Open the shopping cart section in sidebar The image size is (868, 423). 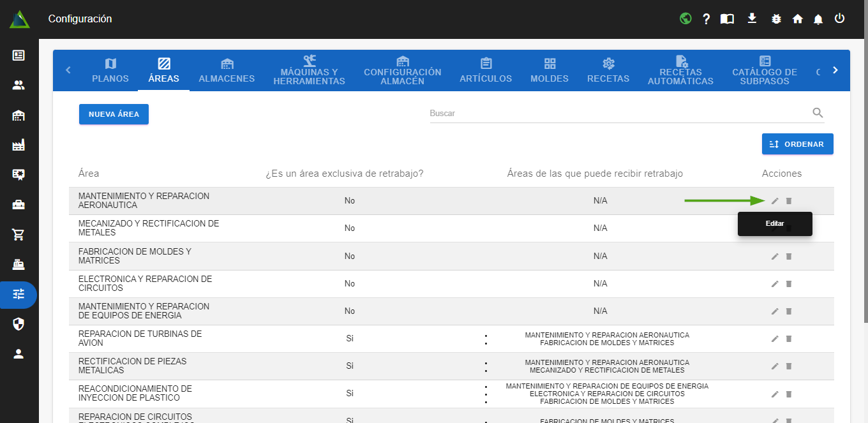click(19, 235)
